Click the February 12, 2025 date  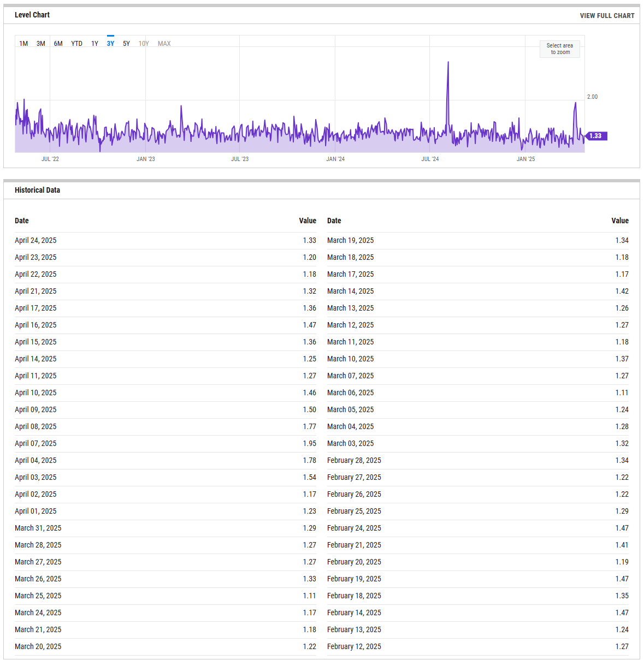(355, 647)
